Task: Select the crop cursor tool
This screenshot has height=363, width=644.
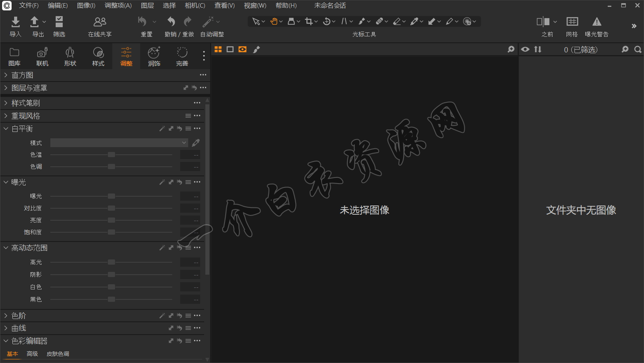Action: point(309,22)
